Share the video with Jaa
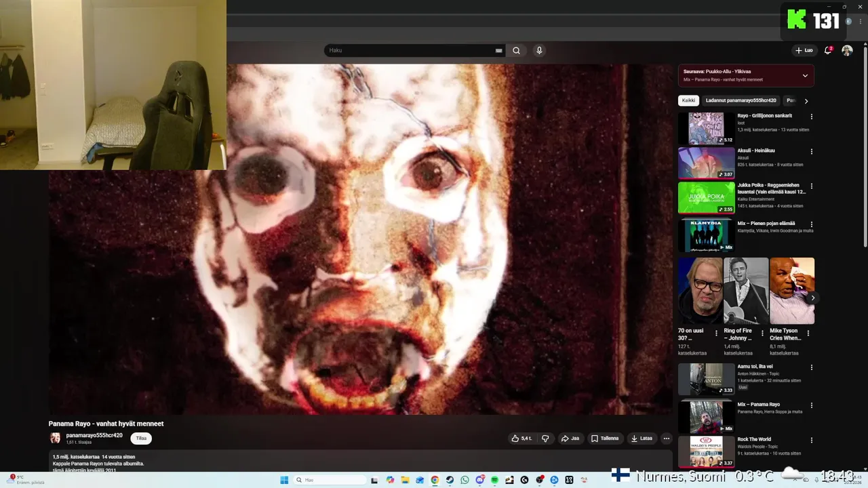868x488 pixels. coord(570,439)
